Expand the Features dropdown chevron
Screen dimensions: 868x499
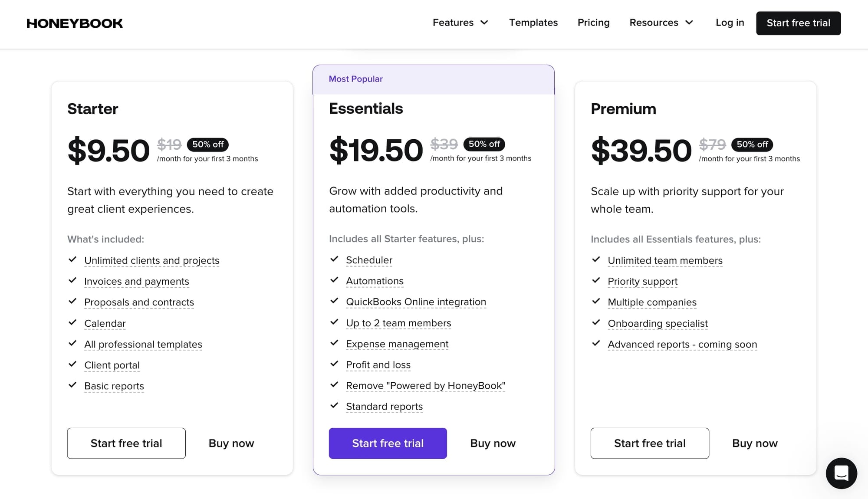point(484,23)
